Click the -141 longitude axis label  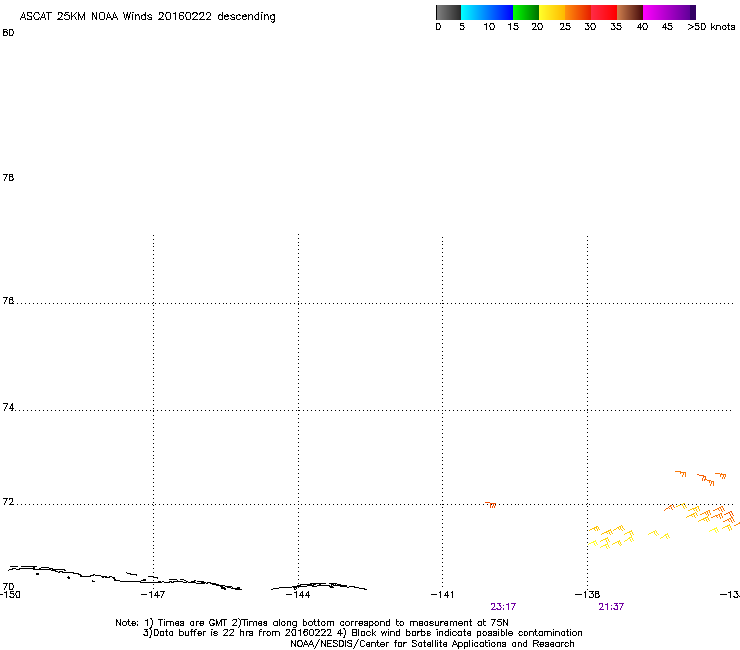pyautogui.click(x=443, y=594)
